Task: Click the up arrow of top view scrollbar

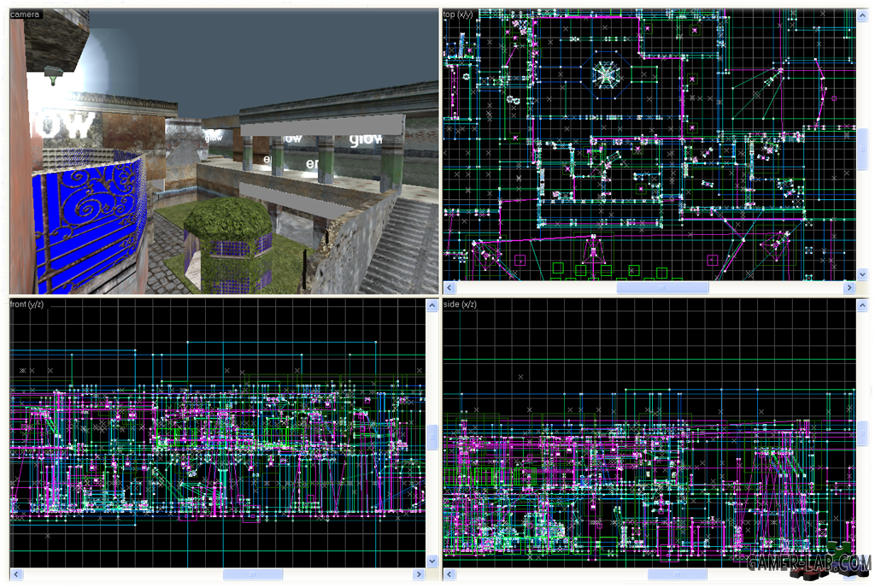Action: (x=862, y=15)
